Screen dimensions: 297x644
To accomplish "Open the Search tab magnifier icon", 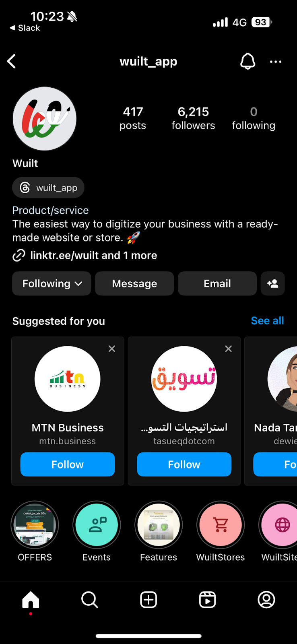I will pos(89,600).
